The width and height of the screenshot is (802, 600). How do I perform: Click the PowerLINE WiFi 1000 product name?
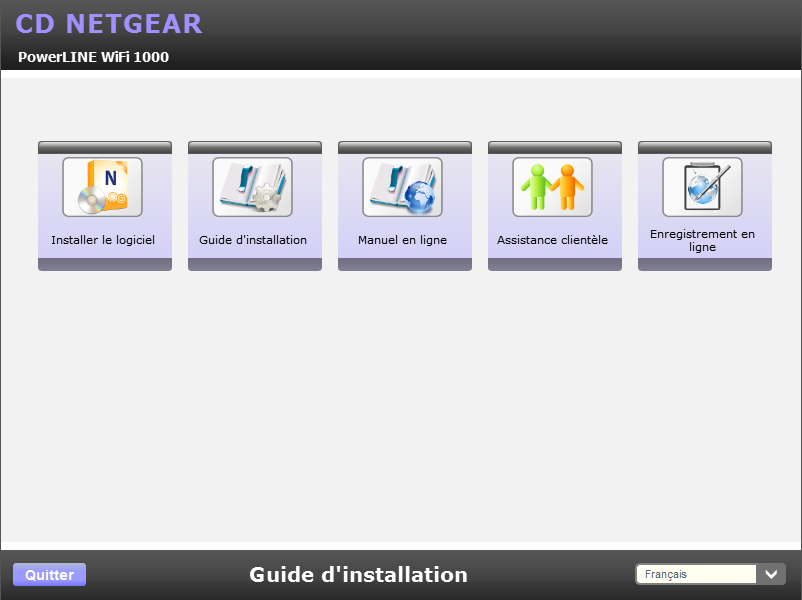(94, 57)
